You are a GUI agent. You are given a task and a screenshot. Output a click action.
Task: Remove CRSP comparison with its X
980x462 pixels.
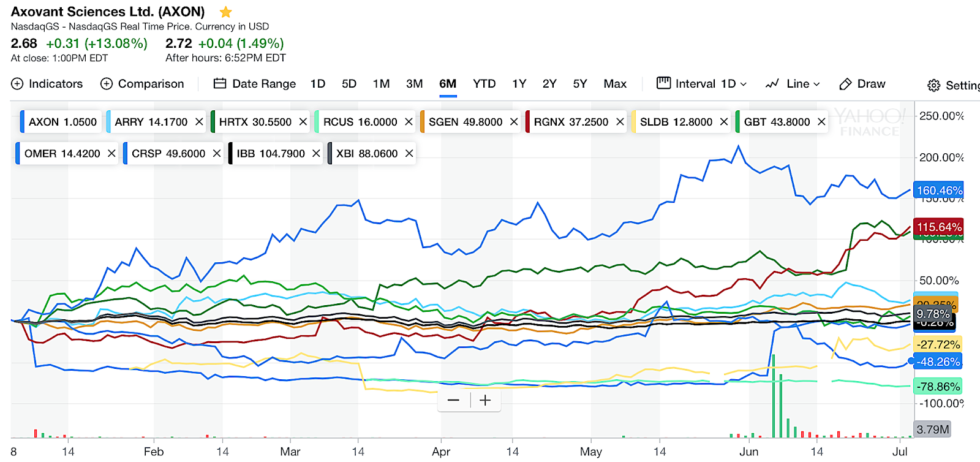(x=217, y=153)
